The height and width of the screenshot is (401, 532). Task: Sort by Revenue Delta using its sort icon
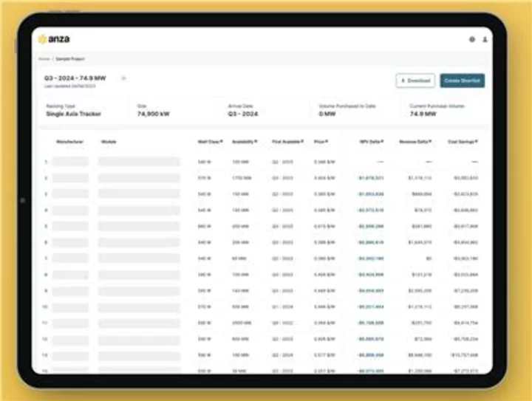(x=430, y=141)
